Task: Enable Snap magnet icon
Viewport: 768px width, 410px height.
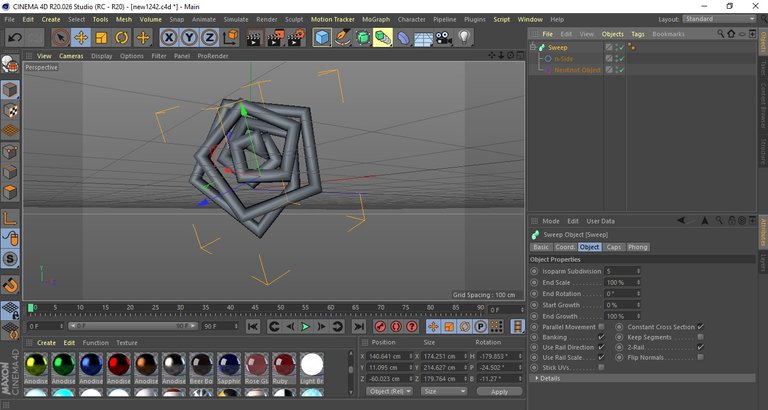Action: (x=10, y=285)
